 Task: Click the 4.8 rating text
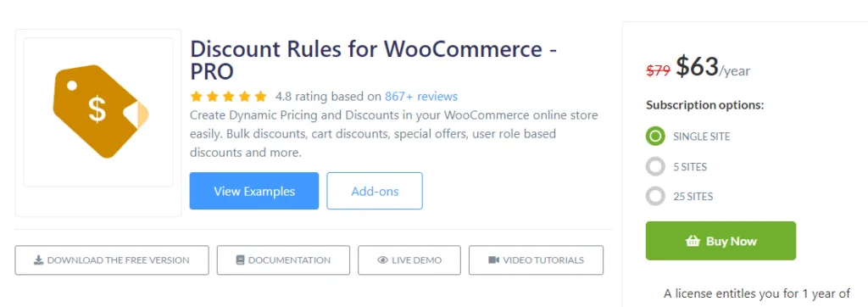(x=328, y=97)
